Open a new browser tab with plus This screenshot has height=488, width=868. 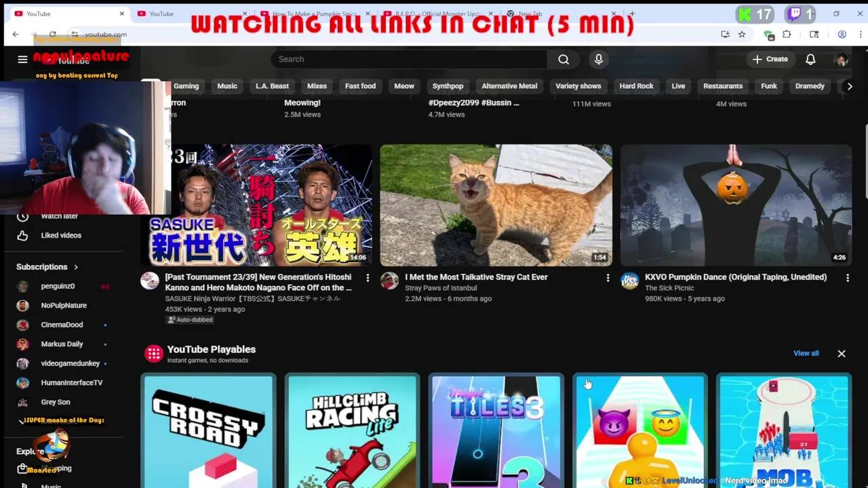tap(632, 14)
